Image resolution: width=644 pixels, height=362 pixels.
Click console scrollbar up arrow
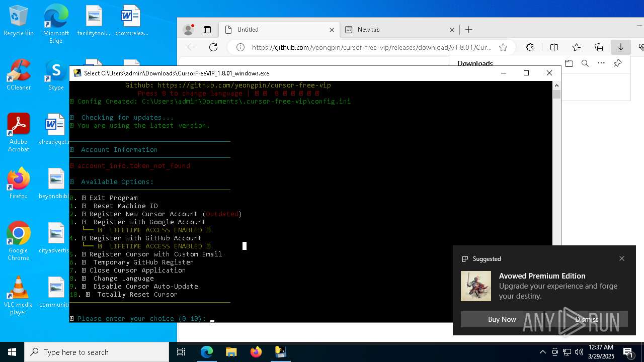556,85
